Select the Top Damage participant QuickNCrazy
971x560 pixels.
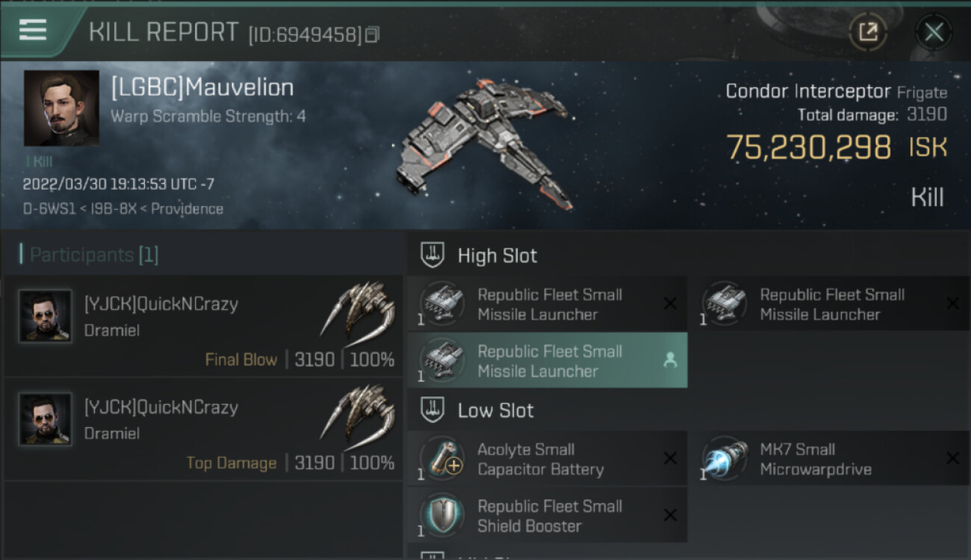(161, 407)
